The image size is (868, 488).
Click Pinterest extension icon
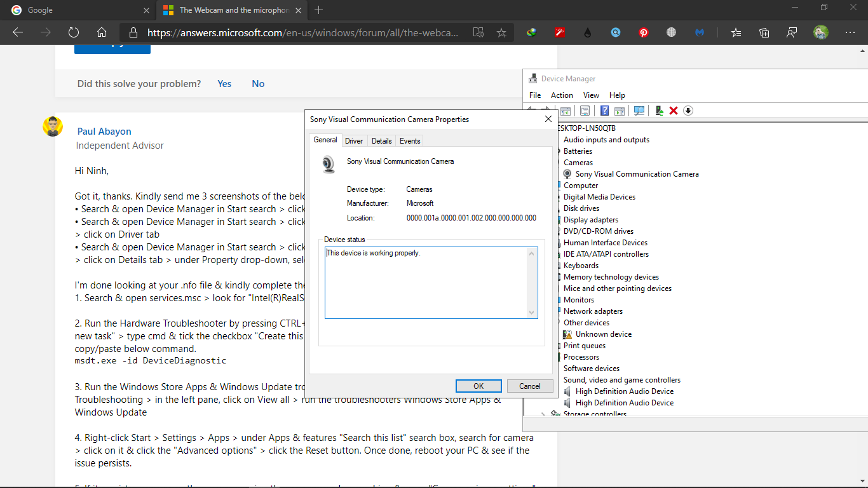point(644,32)
